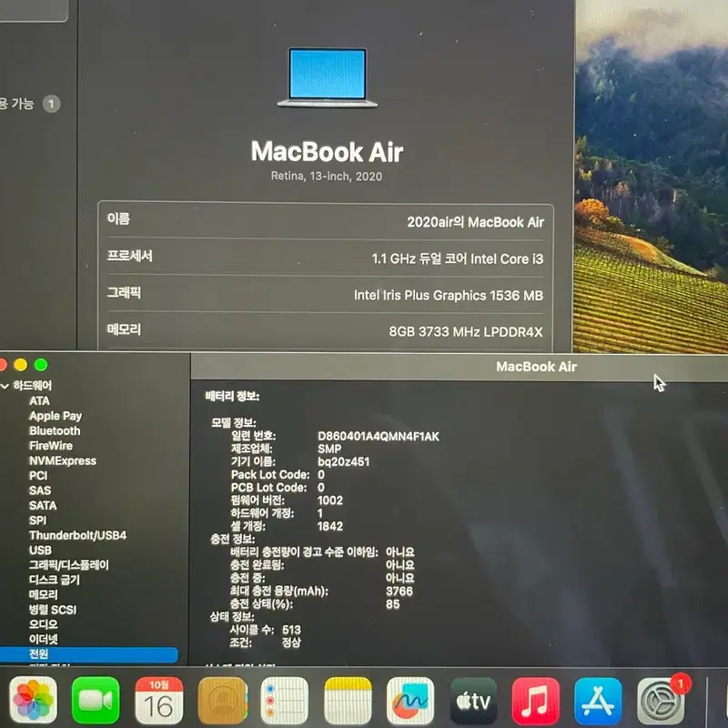Select SAS in the hardware list

[40, 490]
